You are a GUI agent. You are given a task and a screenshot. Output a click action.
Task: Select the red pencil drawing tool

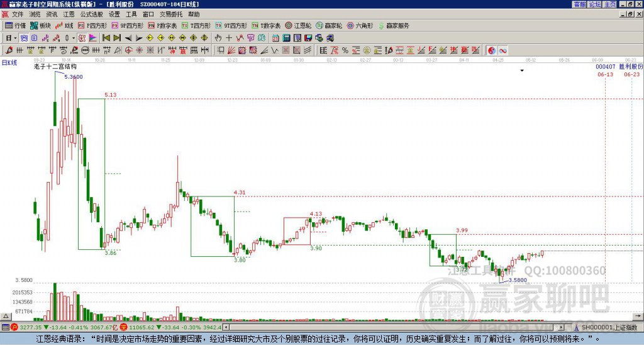click(8, 50)
